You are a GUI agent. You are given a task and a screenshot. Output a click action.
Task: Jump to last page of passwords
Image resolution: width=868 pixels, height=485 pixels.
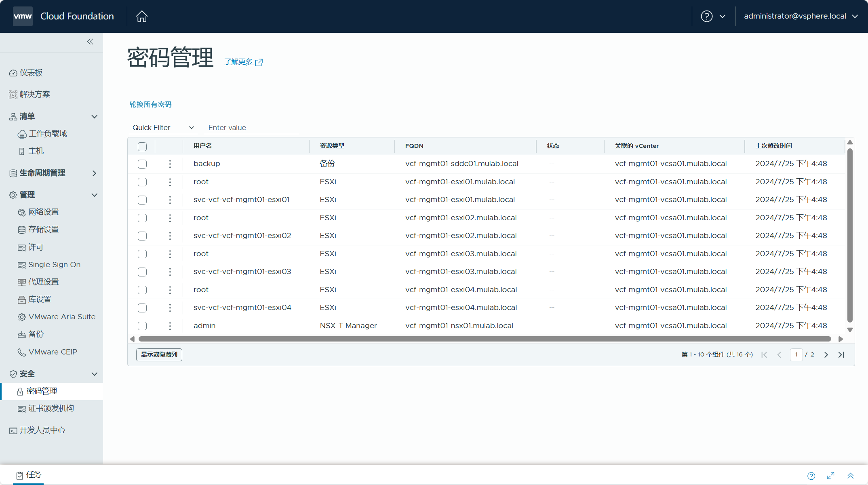point(841,354)
